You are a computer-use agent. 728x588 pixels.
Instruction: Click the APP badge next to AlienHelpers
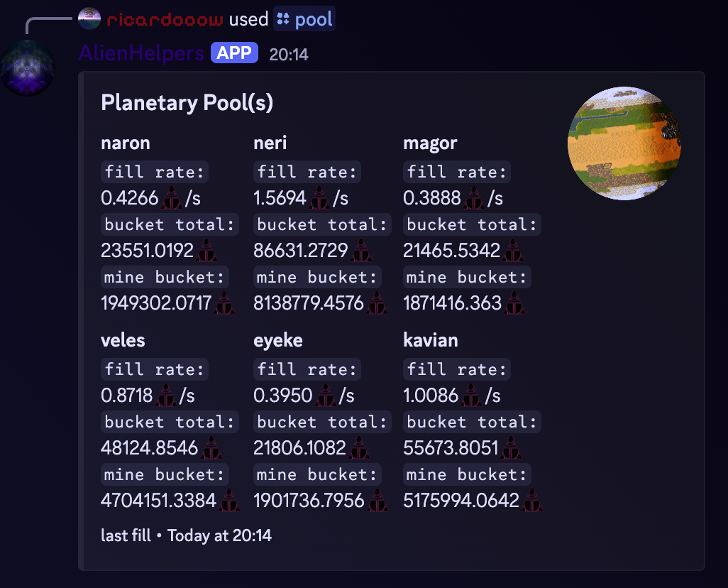[x=234, y=53]
